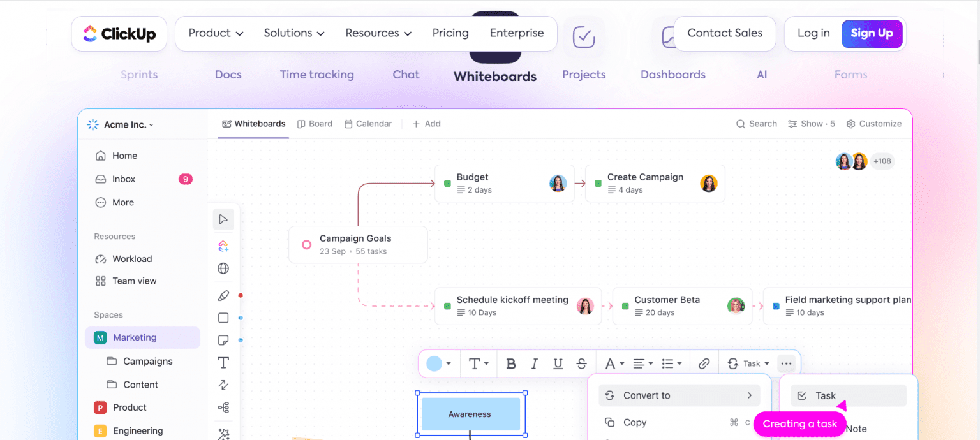Open the font color dropdown
The height and width of the screenshot is (440, 980).
coord(614,363)
